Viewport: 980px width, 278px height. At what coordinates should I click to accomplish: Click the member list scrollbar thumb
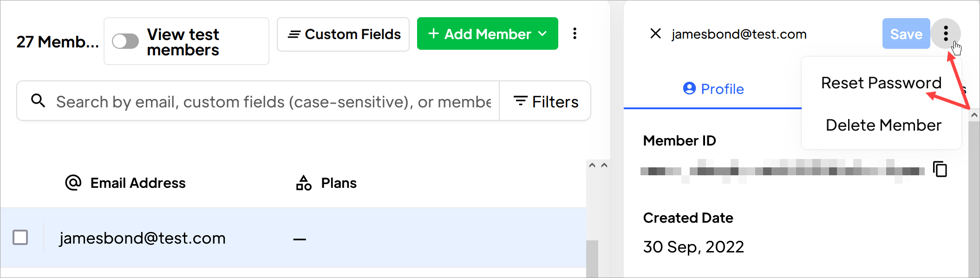point(592,258)
